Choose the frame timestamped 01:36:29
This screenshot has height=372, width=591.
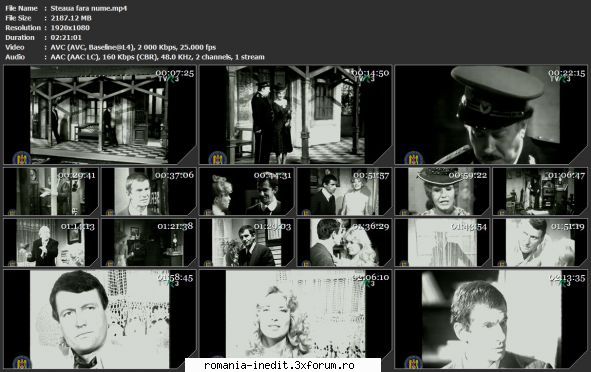pyautogui.click(x=344, y=242)
